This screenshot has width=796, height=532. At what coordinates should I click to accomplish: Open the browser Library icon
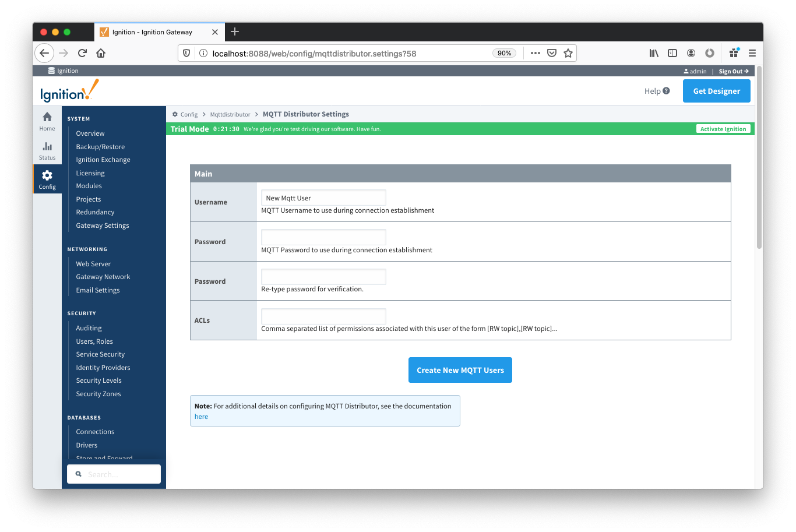654,53
